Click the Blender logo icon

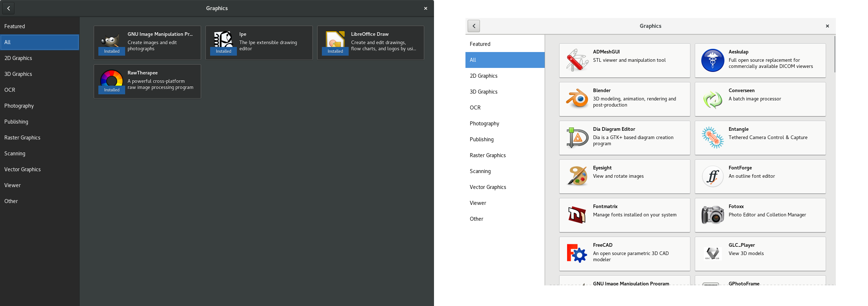coord(577,99)
